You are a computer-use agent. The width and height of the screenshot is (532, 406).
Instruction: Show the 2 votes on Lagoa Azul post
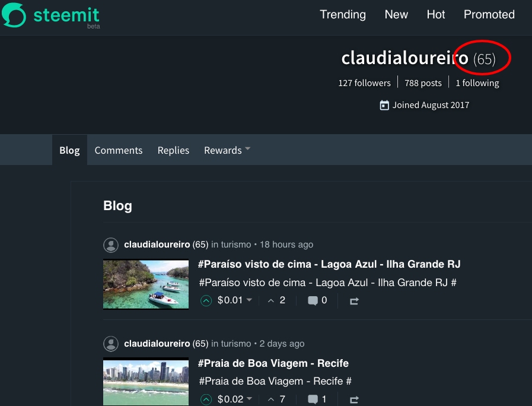(x=276, y=300)
